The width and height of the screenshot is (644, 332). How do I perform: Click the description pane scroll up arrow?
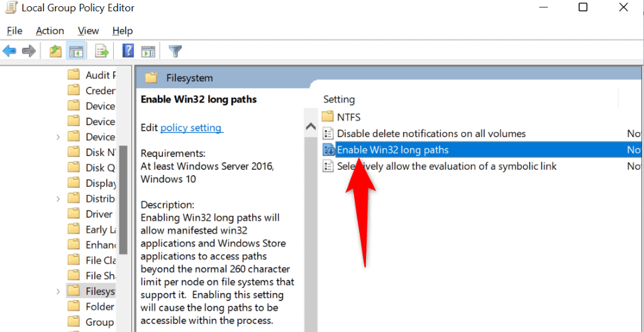tap(311, 126)
